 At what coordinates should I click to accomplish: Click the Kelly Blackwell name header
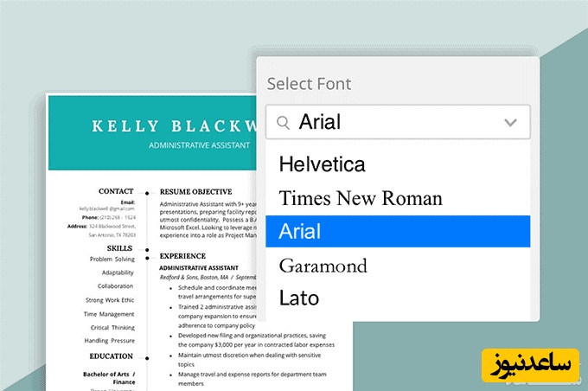point(173,126)
